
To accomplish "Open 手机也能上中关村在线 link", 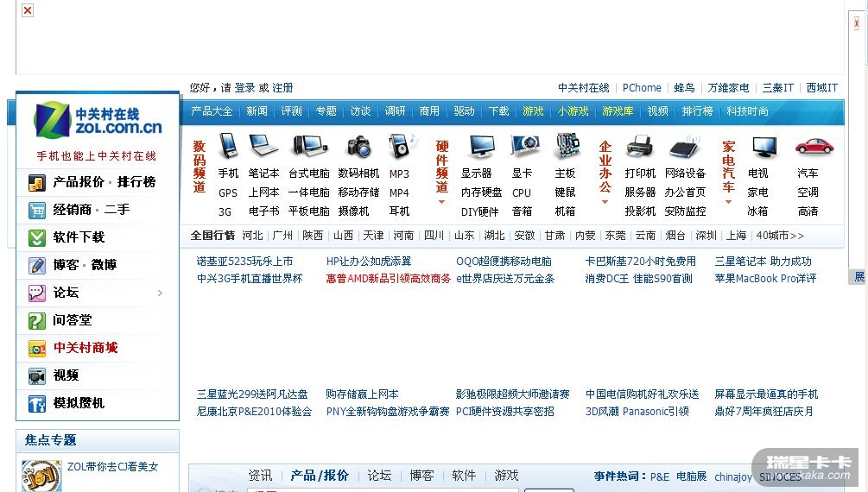I will click(x=97, y=156).
